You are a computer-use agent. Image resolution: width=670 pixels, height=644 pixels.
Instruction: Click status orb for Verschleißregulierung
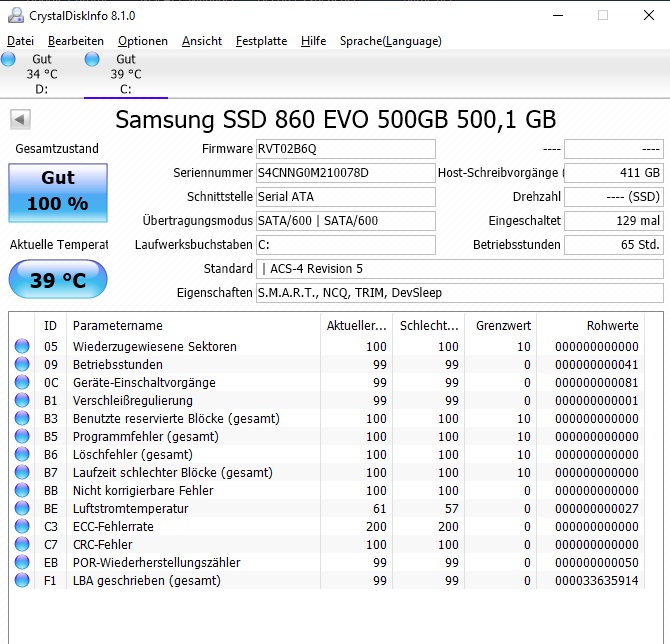point(22,400)
